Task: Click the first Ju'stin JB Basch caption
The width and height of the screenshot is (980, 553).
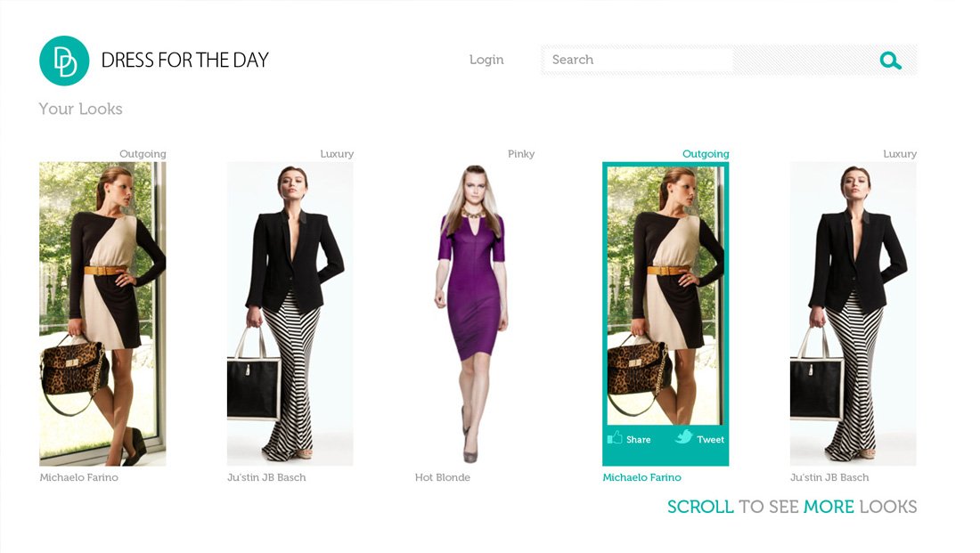Action: point(266,477)
